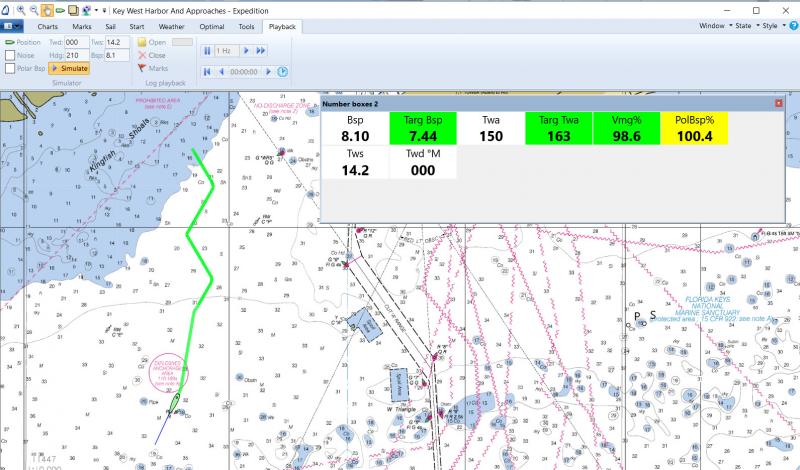Click the Position button in Simulator
Viewport: 800px width, 470px height.
coord(23,43)
